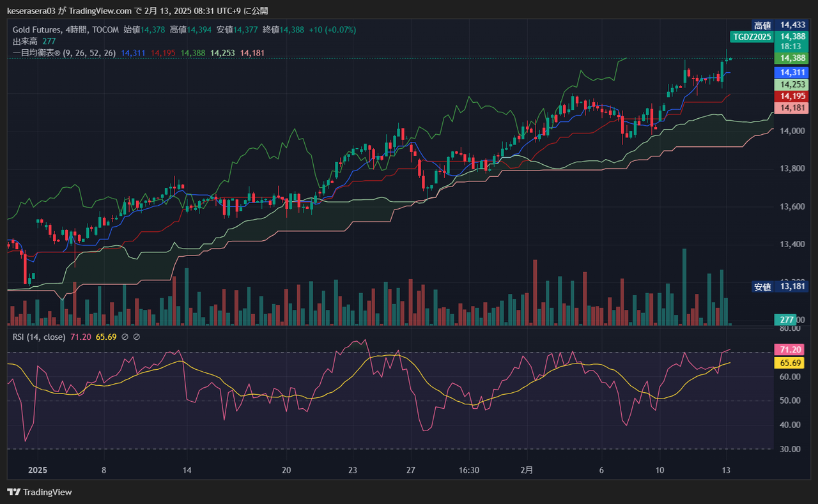Click 71.20 value in RSI legend
The height and width of the screenshot is (504, 818).
pyautogui.click(x=80, y=337)
